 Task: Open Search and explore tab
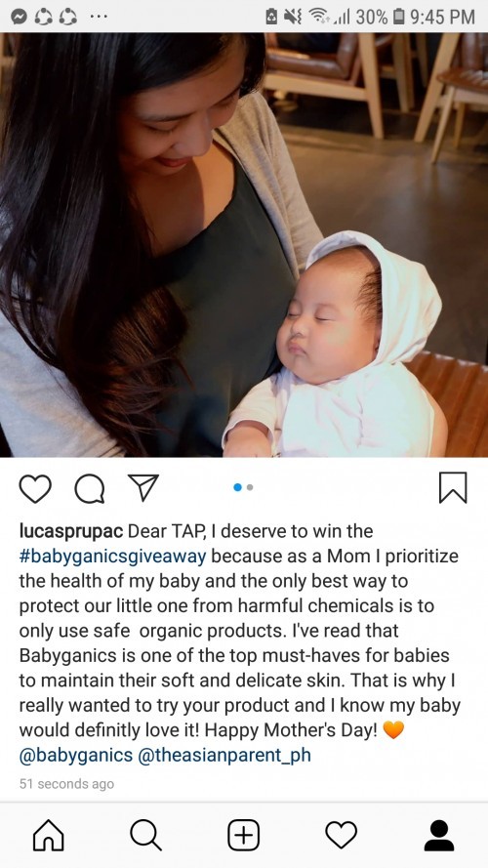point(146,836)
